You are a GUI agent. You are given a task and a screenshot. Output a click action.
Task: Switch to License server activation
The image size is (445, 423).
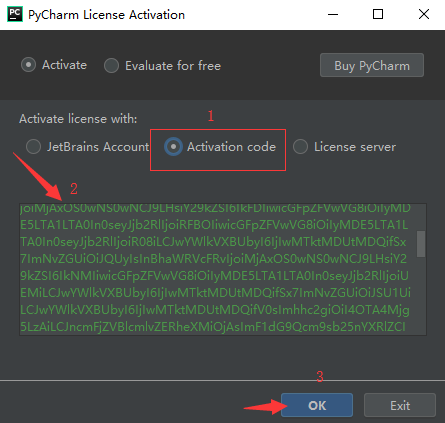[x=300, y=147]
